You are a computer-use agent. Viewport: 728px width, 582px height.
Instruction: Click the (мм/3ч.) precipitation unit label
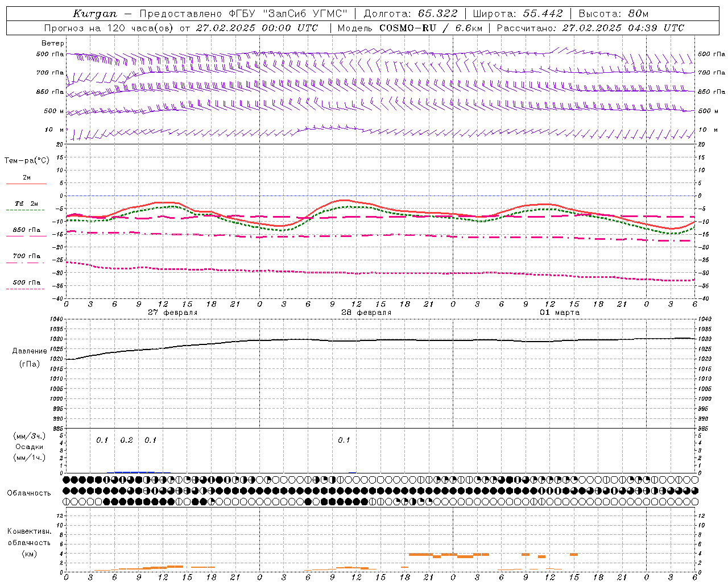click(30, 436)
